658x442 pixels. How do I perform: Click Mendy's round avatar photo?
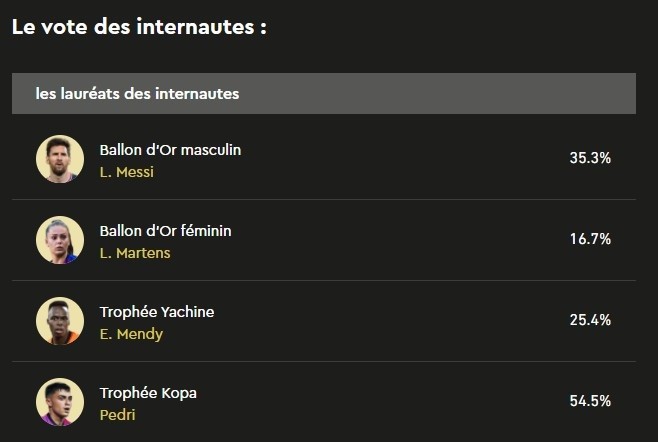(x=60, y=321)
